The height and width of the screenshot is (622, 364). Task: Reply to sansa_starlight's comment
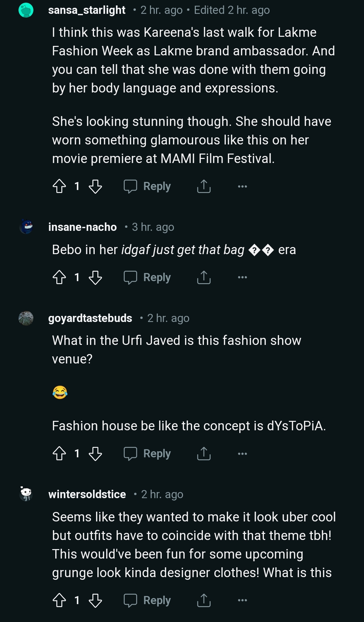click(148, 186)
